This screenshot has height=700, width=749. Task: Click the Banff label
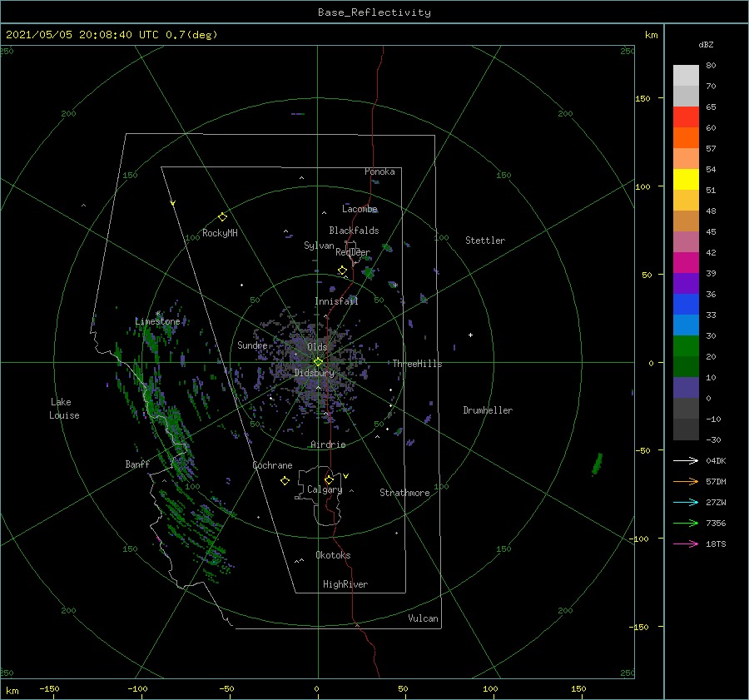pyautogui.click(x=137, y=464)
